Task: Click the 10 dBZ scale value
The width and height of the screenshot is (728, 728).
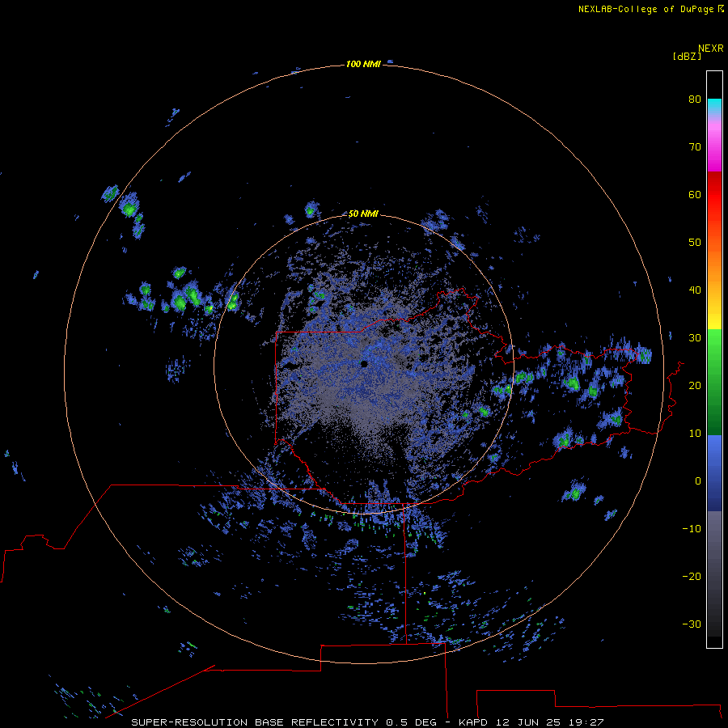Action: click(x=695, y=434)
